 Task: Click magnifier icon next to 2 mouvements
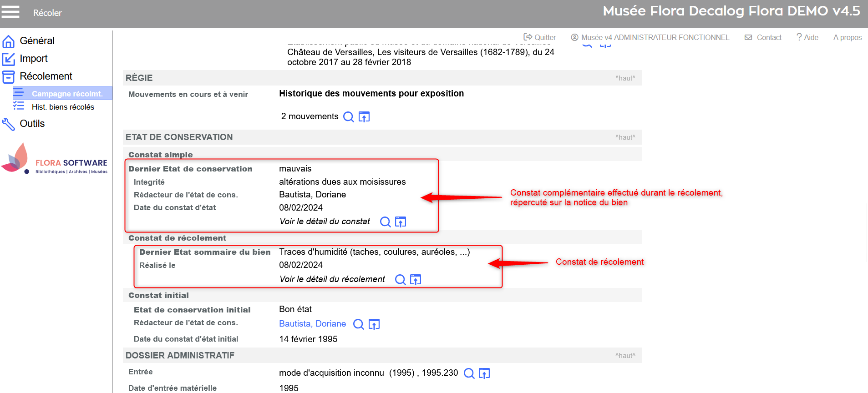[348, 117]
